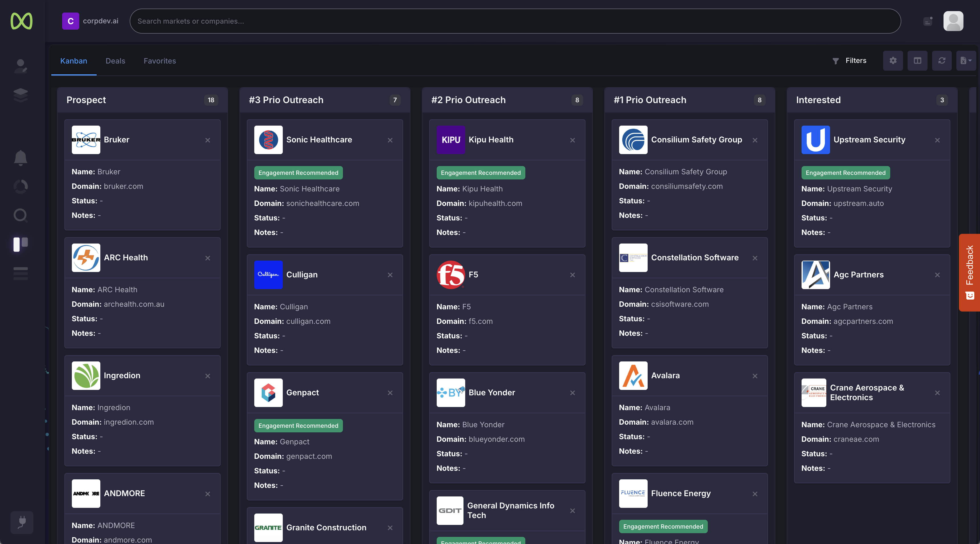Screen dimensions: 980x544
Task: Open board settings with the gear icon
Action: [893, 60]
